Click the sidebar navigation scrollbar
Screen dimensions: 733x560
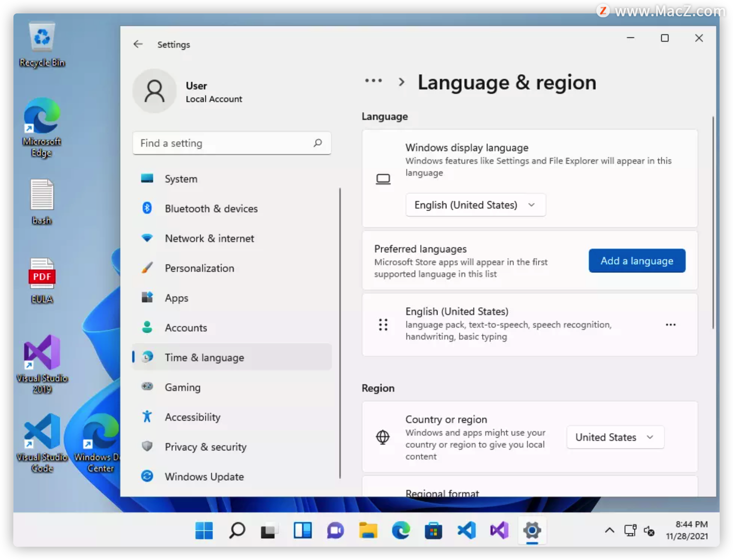(340, 333)
